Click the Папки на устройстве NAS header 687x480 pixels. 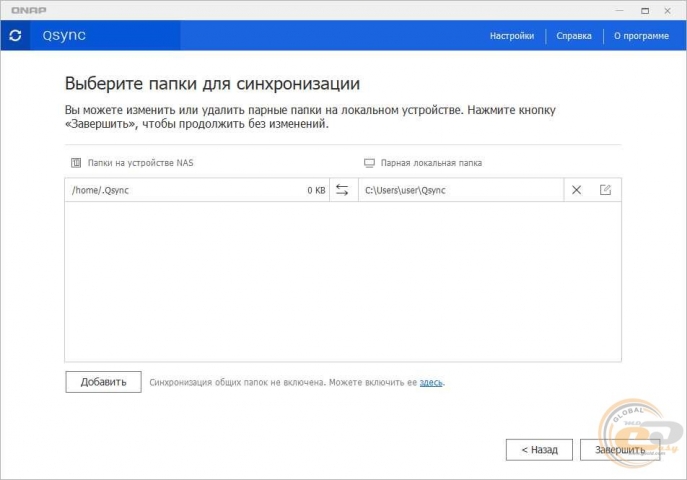140,163
